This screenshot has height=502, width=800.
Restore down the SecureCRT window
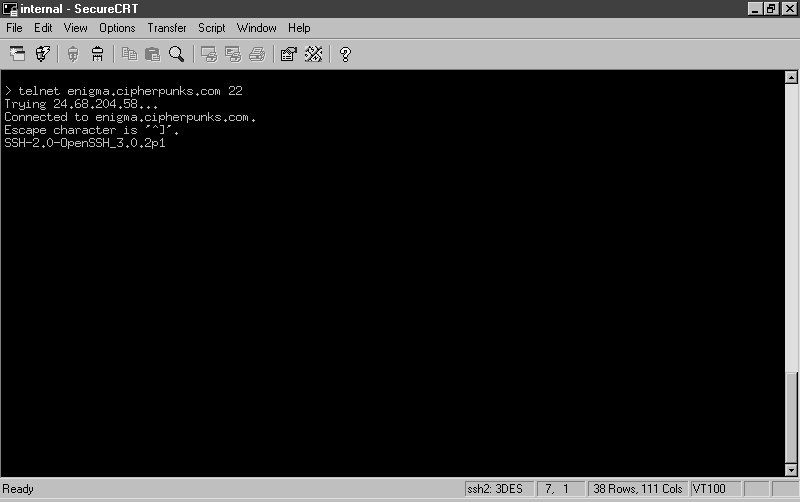(771, 9)
